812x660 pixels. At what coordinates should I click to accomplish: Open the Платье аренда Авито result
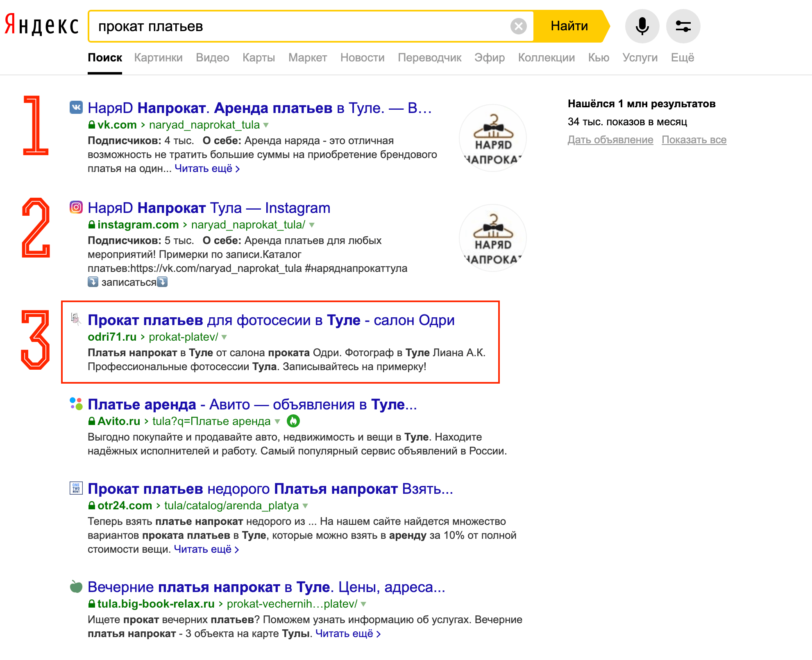tap(252, 404)
